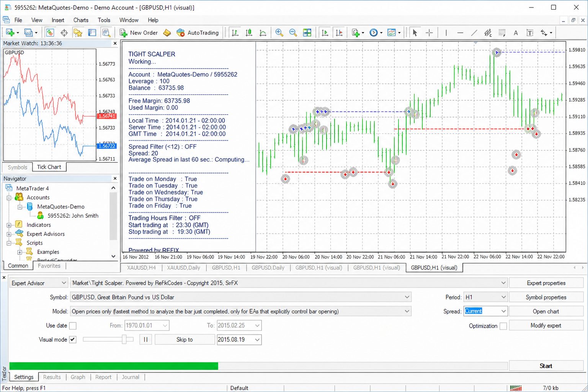Image resolution: width=588 pixels, height=392 pixels.
Task: Open the Tools menu
Action: pos(104,20)
